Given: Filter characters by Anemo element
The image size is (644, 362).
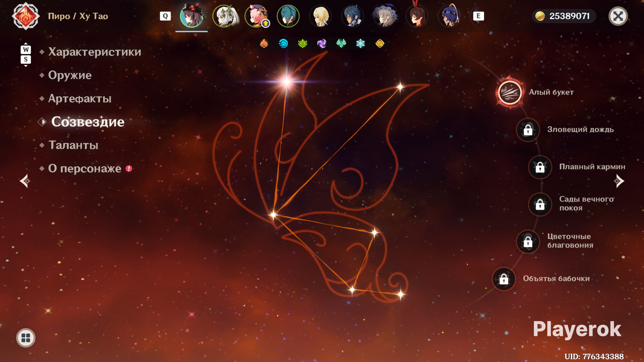Looking at the screenshot, I should tap(341, 44).
